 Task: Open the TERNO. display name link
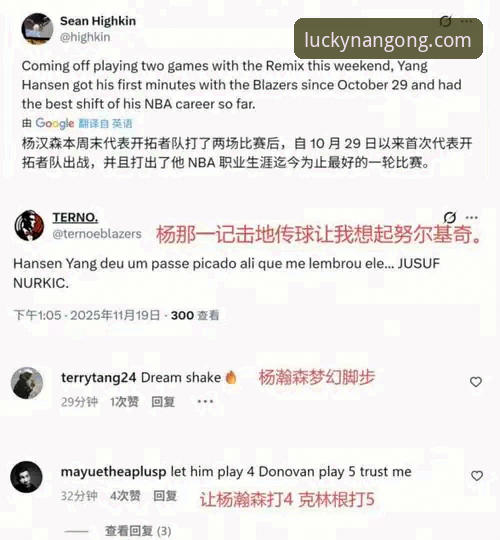pos(75,217)
